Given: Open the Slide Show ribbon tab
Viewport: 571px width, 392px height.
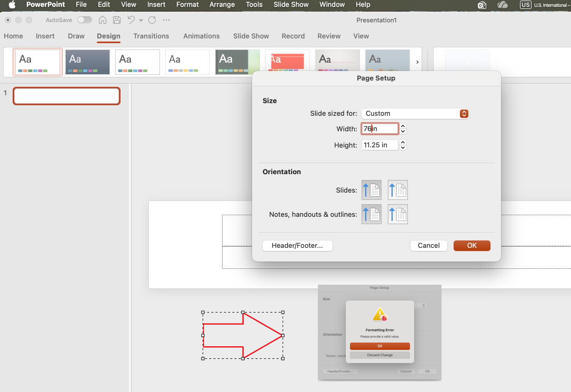Looking at the screenshot, I should 251,36.
